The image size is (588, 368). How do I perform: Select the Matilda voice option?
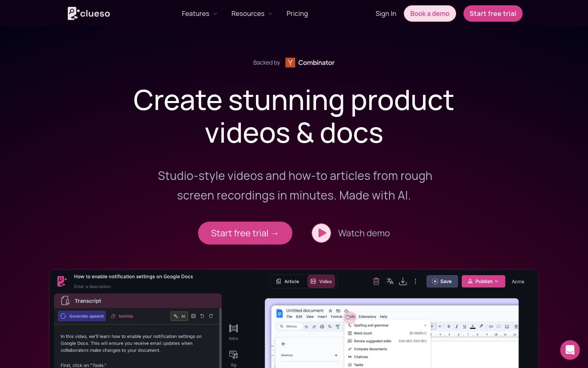[122, 316]
